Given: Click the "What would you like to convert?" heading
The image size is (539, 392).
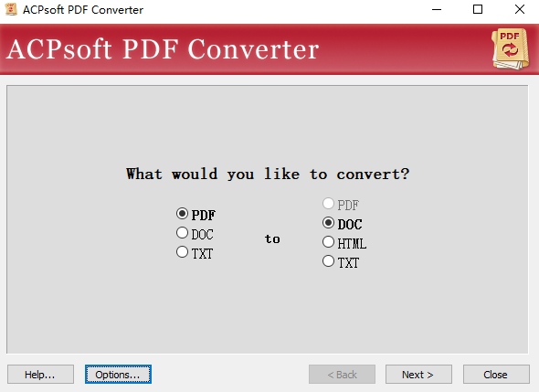Looking at the screenshot, I should [x=268, y=174].
